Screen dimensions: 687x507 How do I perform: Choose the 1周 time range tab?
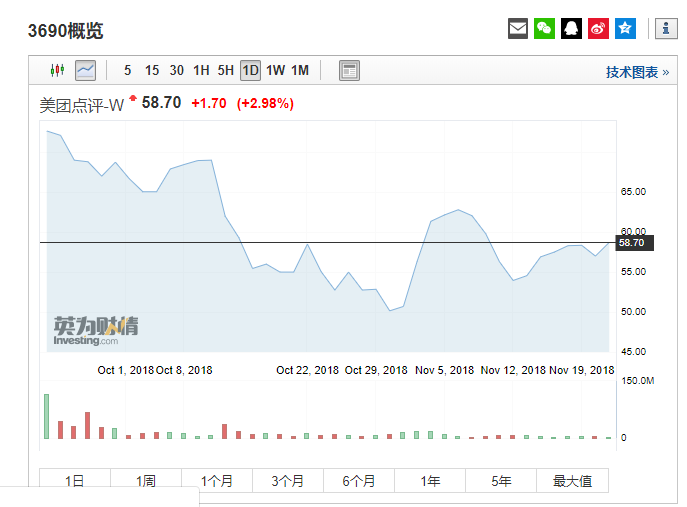pyautogui.click(x=146, y=481)
